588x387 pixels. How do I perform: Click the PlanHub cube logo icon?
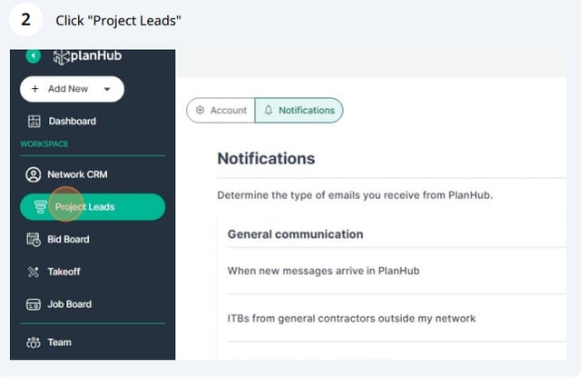pos(62,57)
